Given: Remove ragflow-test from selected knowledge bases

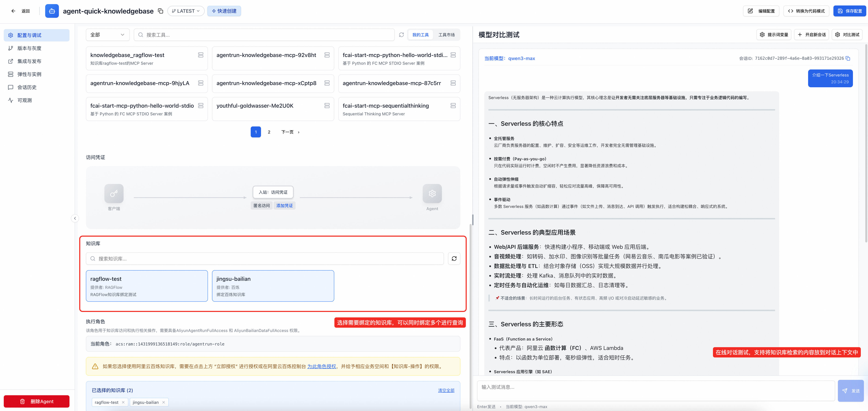Looking at the screenshot, I should coord(123,402).
